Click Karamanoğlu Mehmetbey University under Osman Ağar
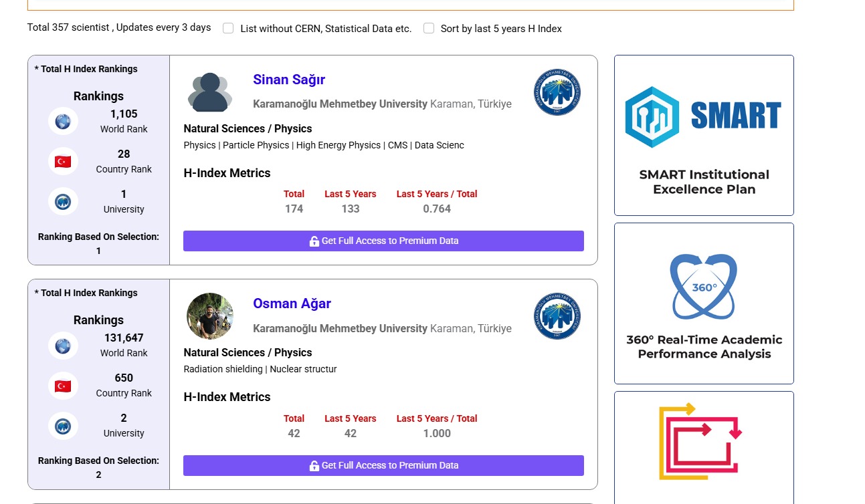 (x=340, y=328)
